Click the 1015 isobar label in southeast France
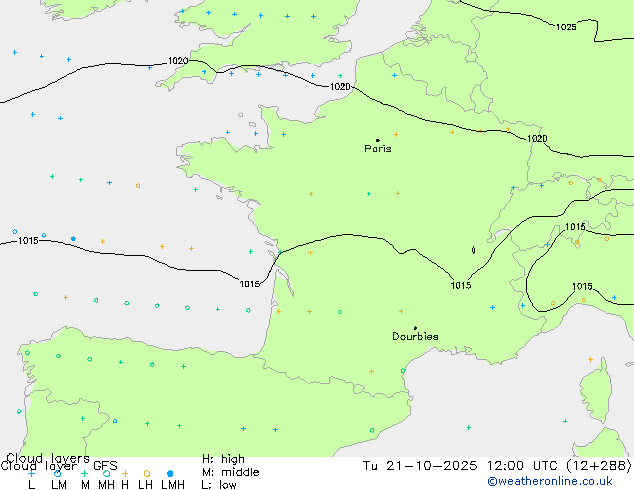The image size is (634, 490). [x=461, y=285]
